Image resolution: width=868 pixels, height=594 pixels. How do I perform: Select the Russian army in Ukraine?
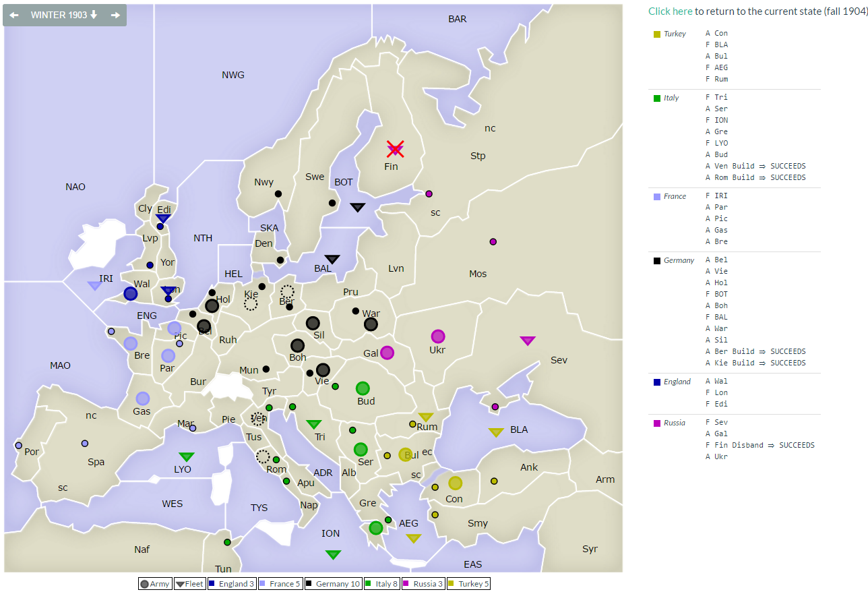pyautogui.click(x=438, y=336)
